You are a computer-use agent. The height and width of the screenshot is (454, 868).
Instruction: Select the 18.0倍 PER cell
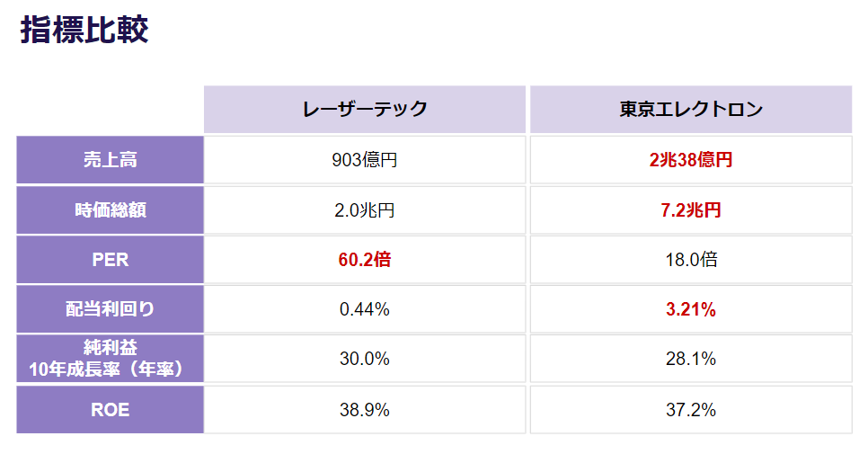[x=690, y=261]
